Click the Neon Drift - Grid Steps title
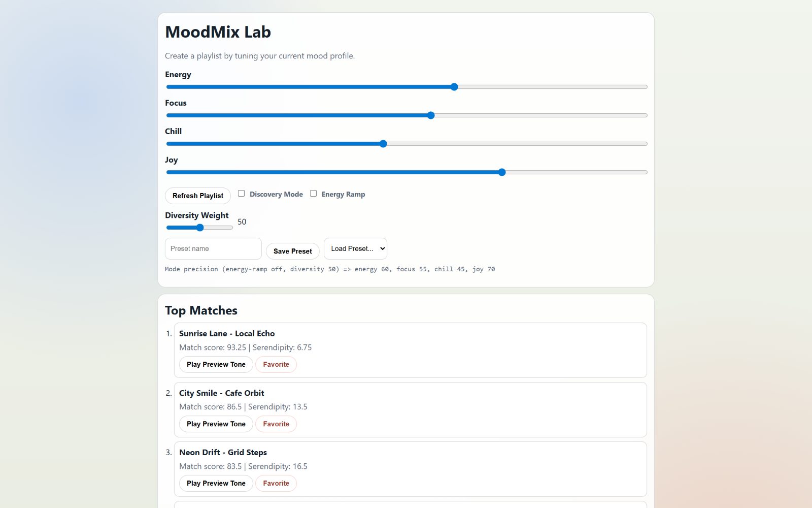812x508 pixels. click(223, 453)
